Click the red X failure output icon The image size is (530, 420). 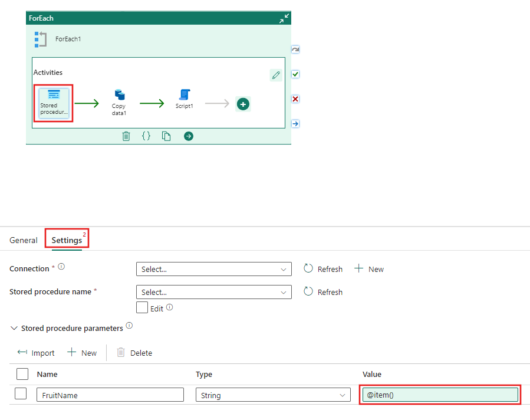click(x=295, y=99)
